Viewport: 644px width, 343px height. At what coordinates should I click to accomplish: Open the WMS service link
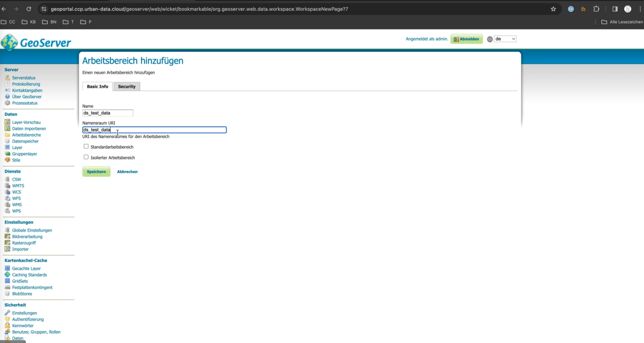point(17,205)
